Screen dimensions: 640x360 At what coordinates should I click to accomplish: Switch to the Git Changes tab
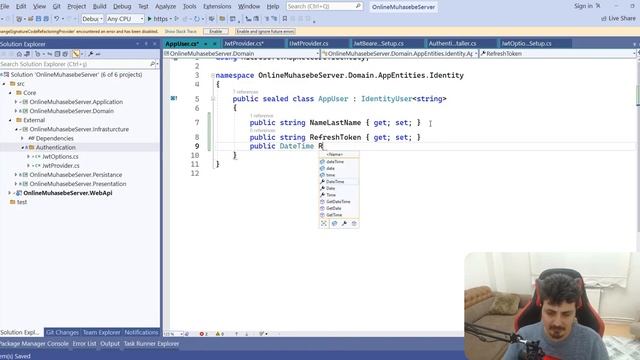pos(62,332)
